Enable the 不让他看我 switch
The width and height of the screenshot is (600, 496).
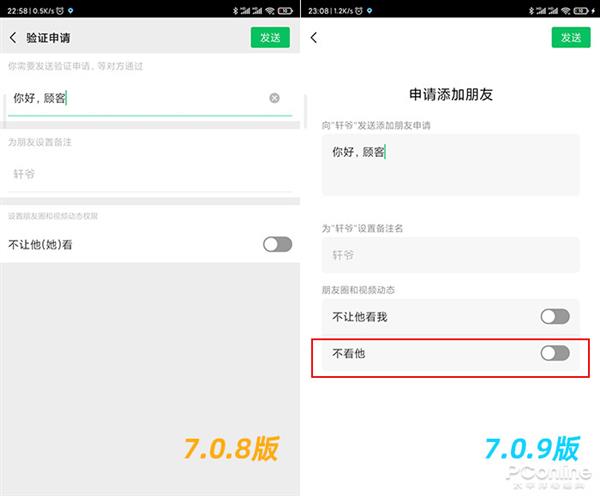(x=555, y=317)
